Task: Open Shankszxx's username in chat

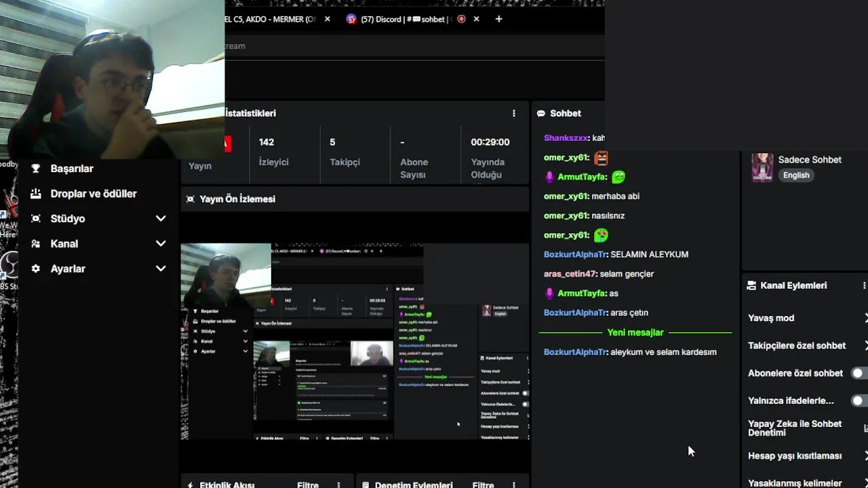Action: tap(566, 138)
